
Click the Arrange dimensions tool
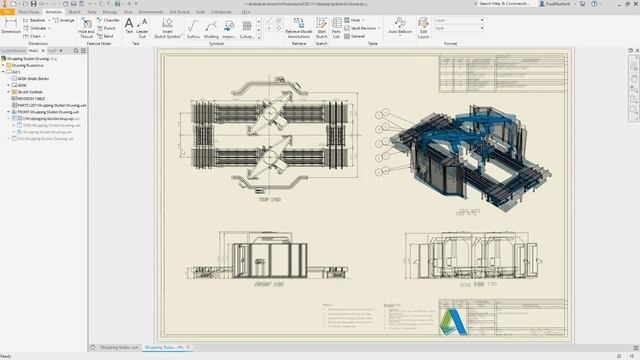64,20
